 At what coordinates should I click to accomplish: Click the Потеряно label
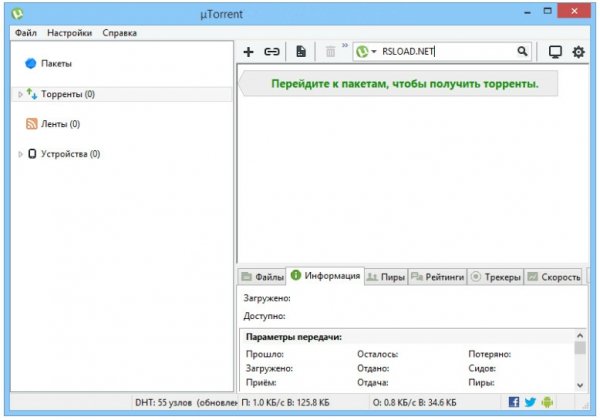(489, 354)
